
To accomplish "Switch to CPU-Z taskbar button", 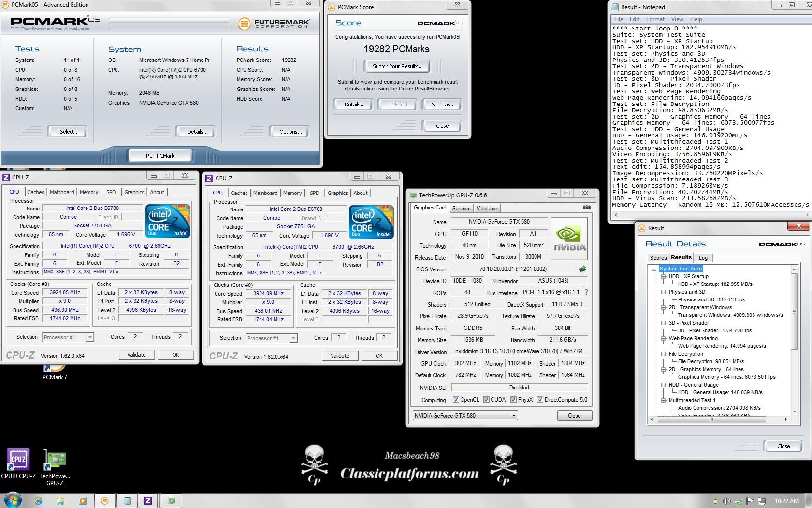I will (x=148, y=501).
